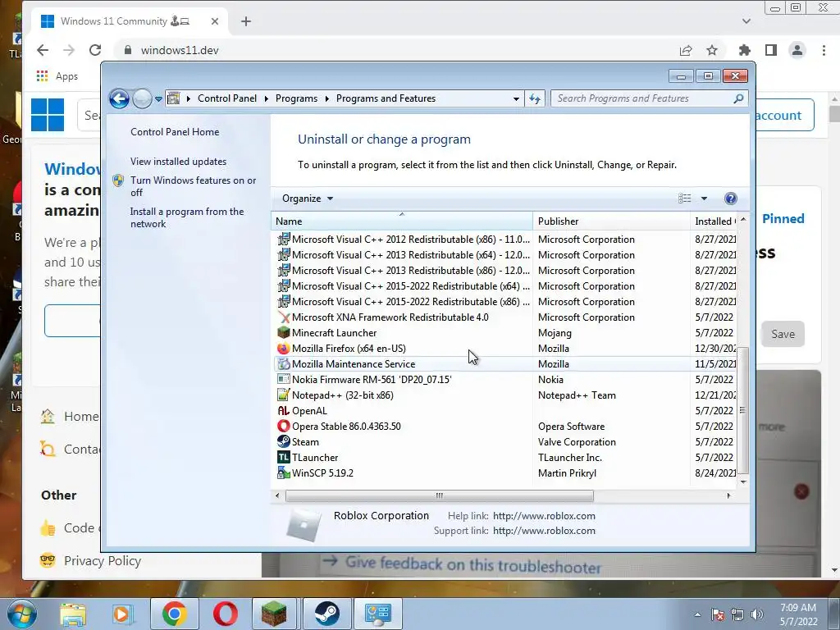
Task: Click Turn Windows features on or off
Action: pyautogui.click(x=194, y=186)
